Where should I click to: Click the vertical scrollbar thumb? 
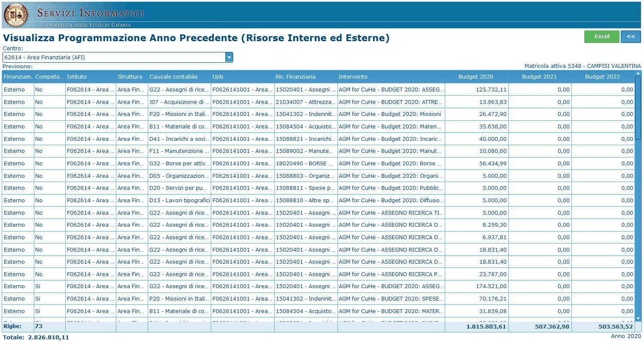click(638, 108)
